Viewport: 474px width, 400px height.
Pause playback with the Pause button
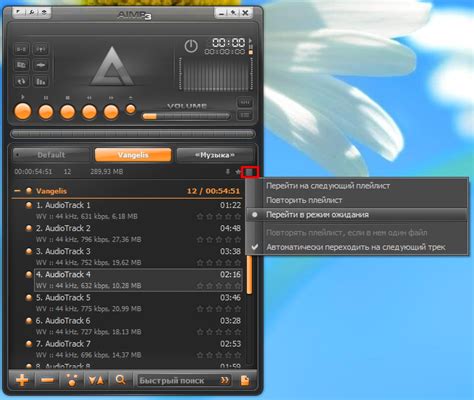46,112
